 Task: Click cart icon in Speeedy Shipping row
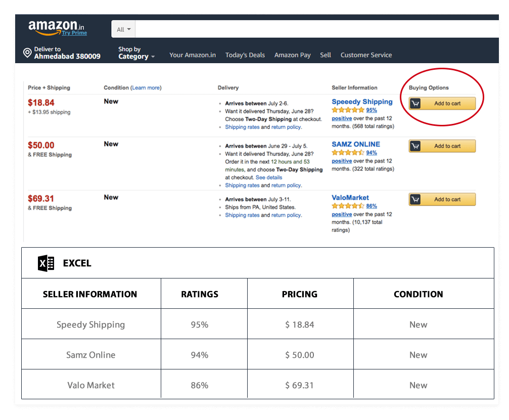(415, 104)
